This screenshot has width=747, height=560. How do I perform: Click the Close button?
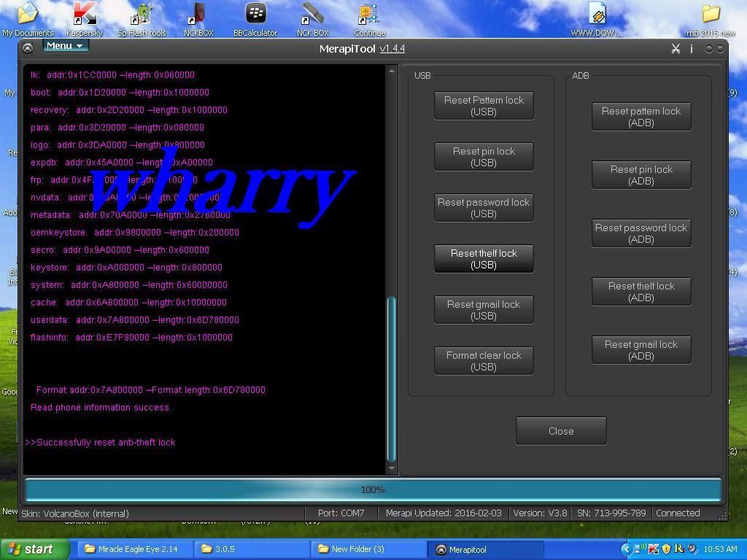point(560,431)
